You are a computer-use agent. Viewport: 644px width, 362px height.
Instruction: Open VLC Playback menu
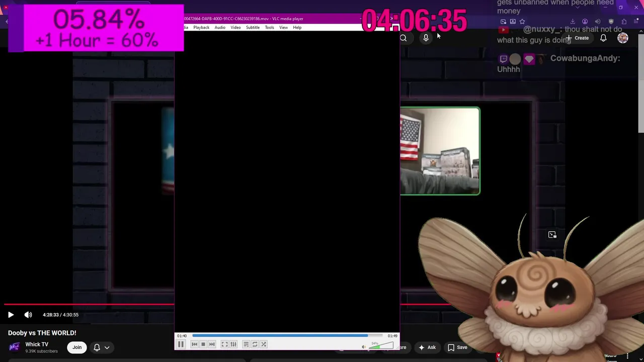coord(201,28)
